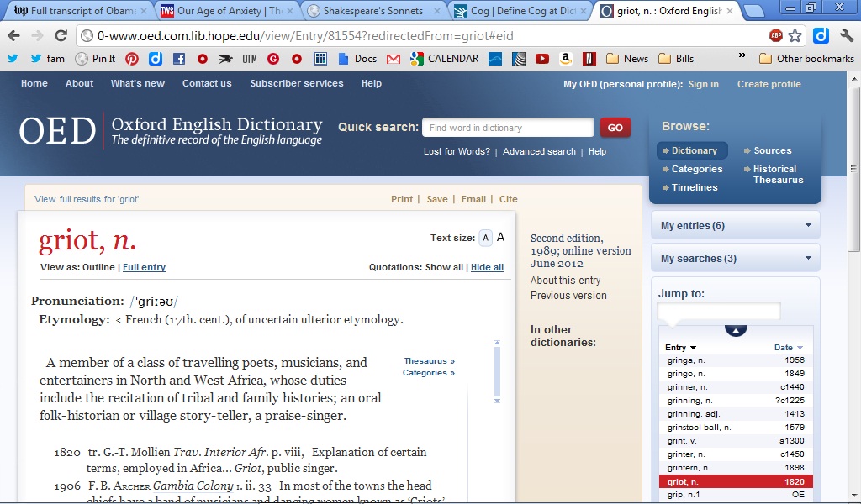Click the Print link
The image size is (861, 504).
click(x=401, y=199)
